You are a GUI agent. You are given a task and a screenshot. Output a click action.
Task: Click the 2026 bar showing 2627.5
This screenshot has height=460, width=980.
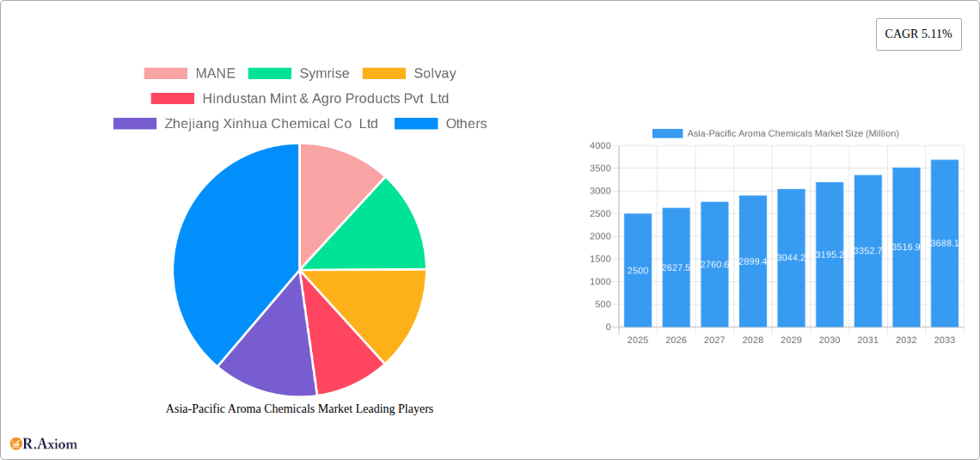[677, 267]
